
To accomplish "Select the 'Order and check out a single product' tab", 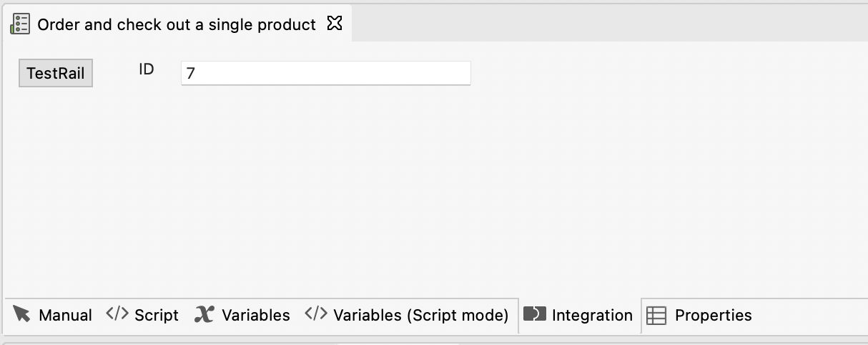I will [x=176, y=24].
